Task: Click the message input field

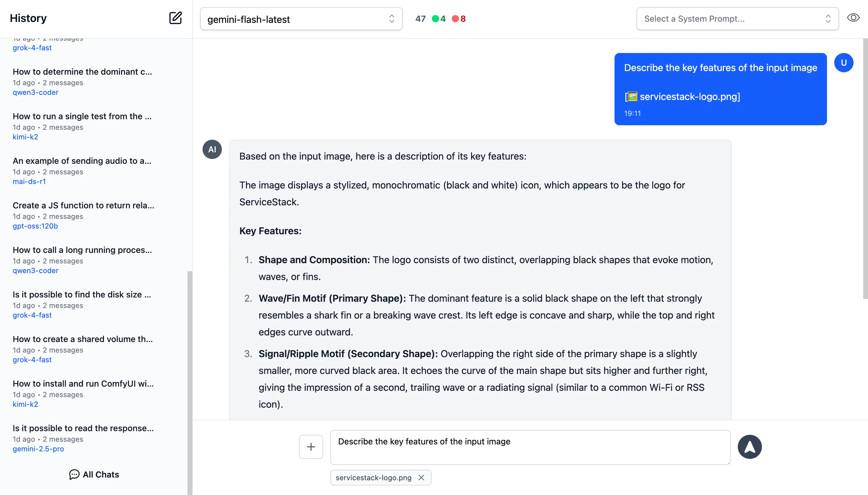Action: point(530,447)
